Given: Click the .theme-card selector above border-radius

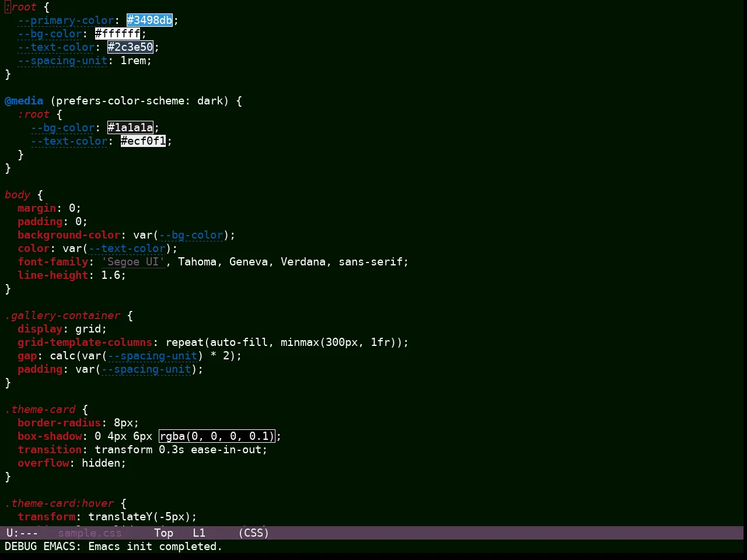Looking at the screenshot, I should (40, 409).
